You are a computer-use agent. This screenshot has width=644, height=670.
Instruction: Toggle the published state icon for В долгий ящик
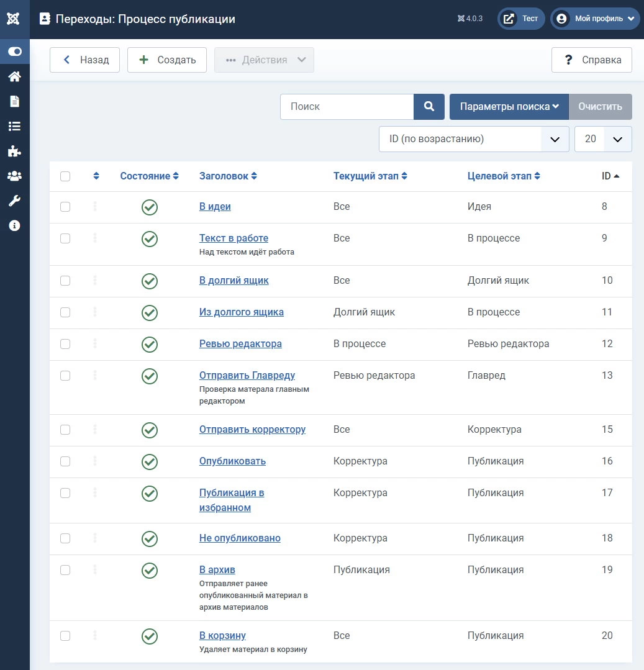click(150, 281)
